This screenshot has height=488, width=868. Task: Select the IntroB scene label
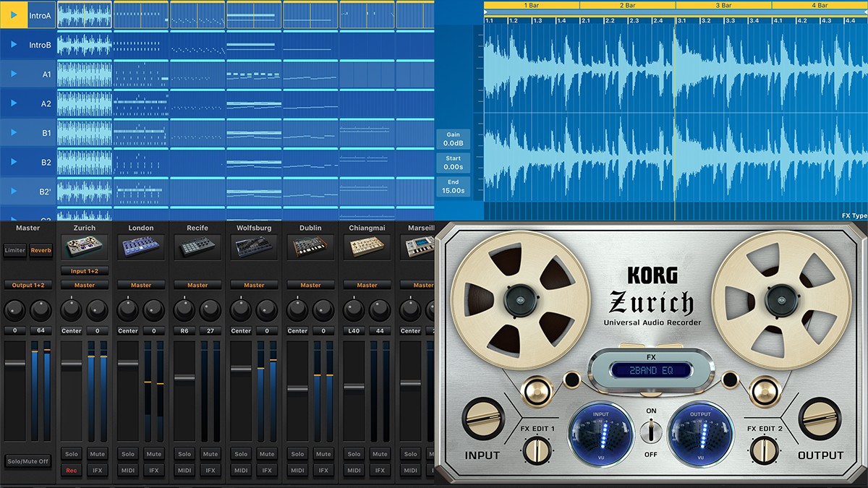[x=40, y=45]
